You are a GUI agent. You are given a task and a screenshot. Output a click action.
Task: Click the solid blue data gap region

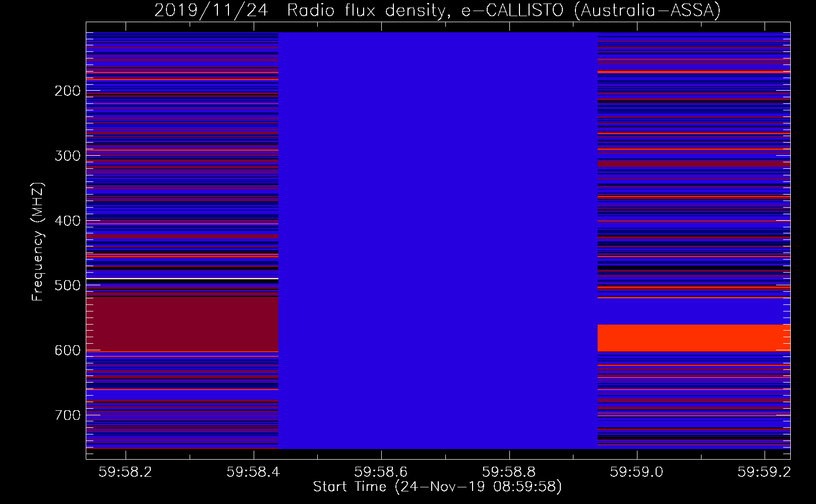click(438, 240)
